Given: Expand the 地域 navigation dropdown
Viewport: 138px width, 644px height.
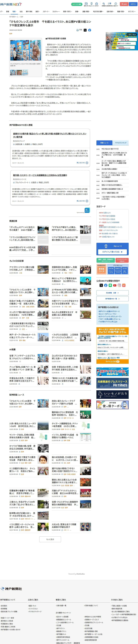Looking at the screenshot, I should (x=14, y=11).
